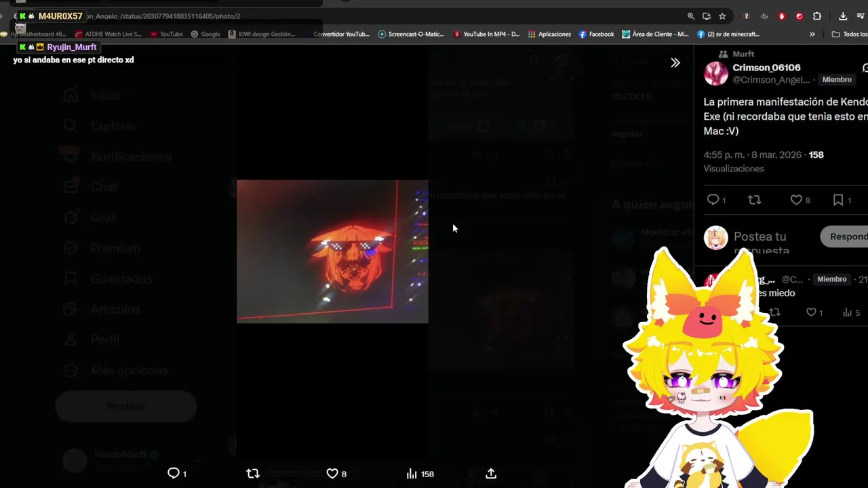Reply icon in bottom photo action bar
Viewport: 868px width, 488px height.
[173, 474]
